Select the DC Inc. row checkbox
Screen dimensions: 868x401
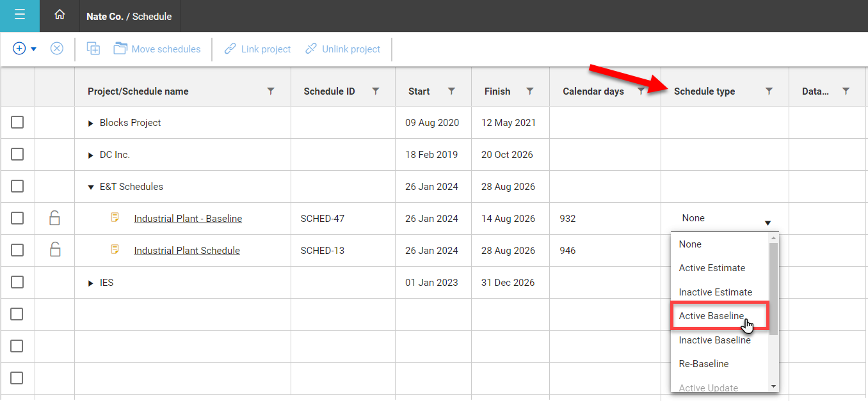point(17,154)
